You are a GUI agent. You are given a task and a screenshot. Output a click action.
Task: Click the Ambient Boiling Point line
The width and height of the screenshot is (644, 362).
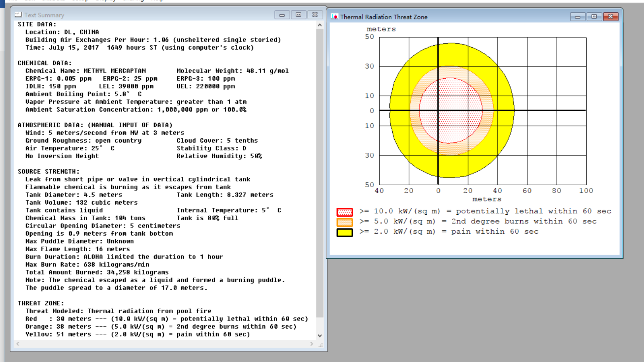coord(83,94)
